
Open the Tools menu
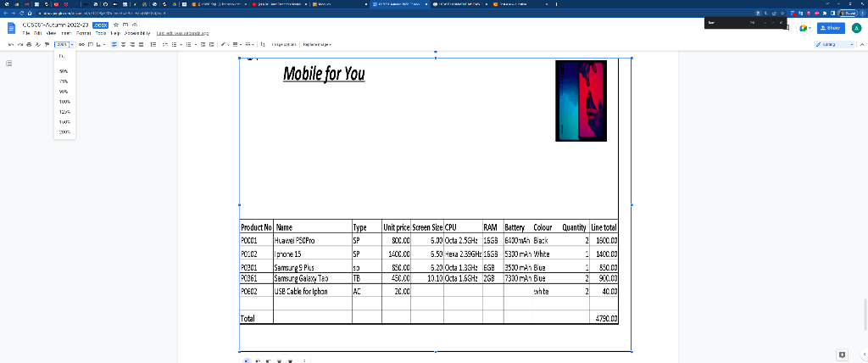click(101, 33)
